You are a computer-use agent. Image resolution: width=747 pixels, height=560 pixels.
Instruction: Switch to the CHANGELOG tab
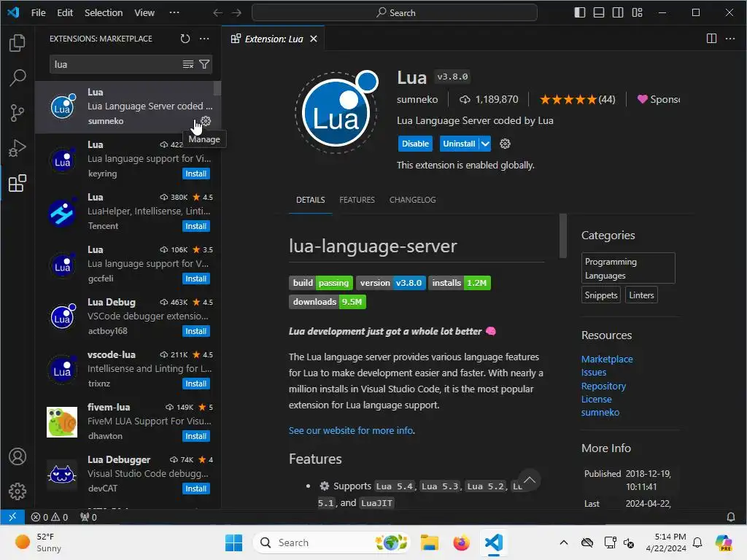(x=413, y=200)
